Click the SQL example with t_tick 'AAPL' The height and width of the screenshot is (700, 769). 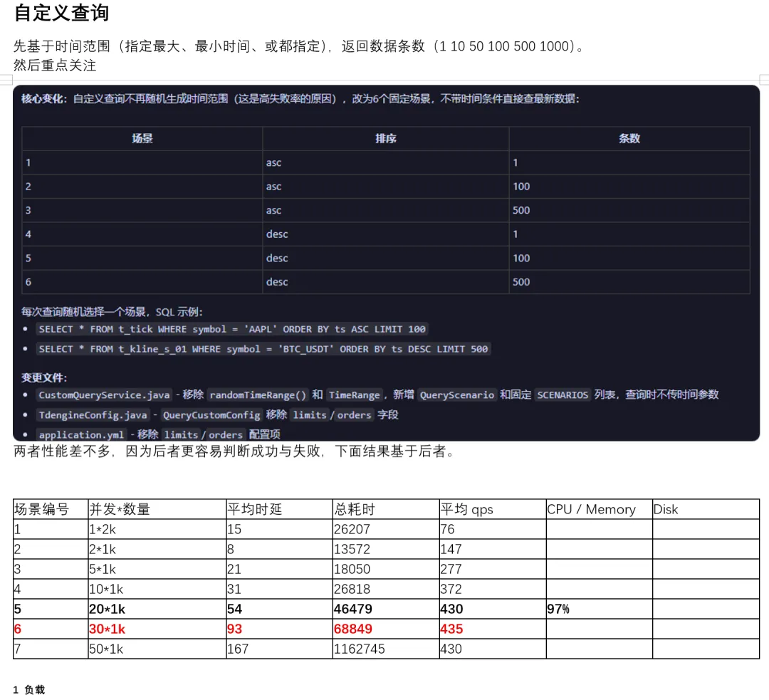pyautogui.click(x=232, y=329)
